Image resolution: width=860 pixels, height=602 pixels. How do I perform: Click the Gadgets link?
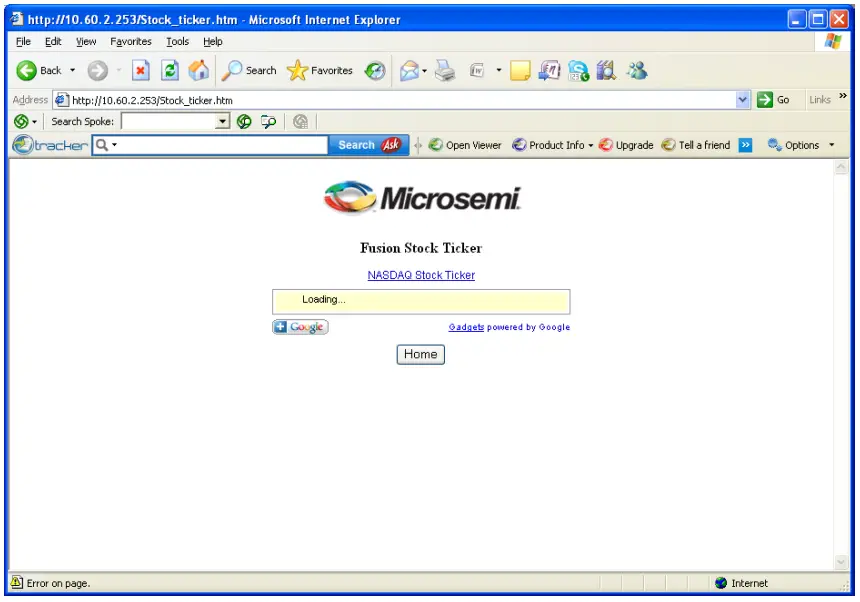point(466,327)
